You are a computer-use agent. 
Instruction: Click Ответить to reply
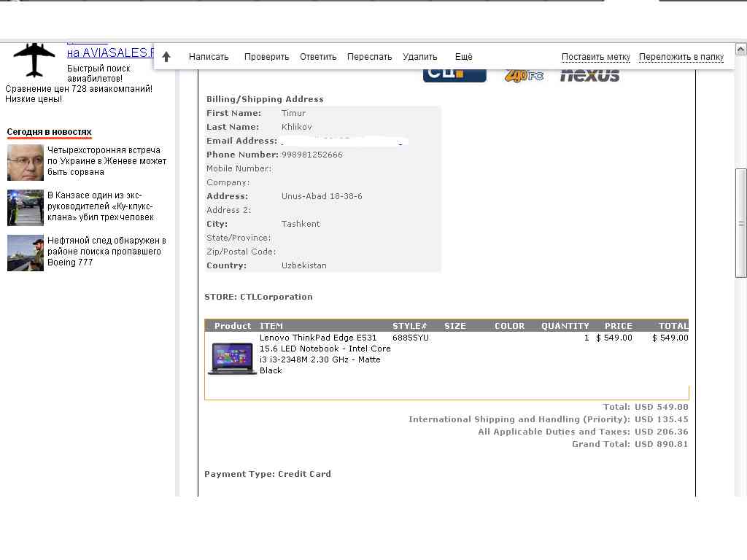318,57
